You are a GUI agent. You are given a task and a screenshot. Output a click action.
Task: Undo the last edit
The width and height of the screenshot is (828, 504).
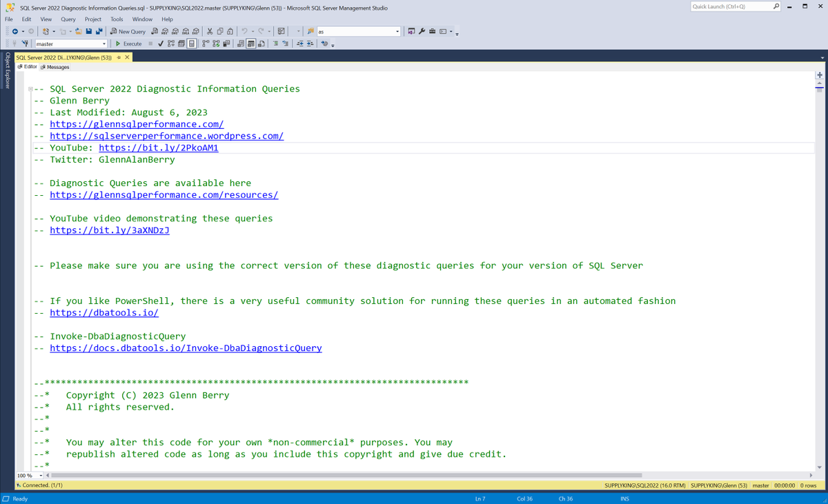point(244,32)
